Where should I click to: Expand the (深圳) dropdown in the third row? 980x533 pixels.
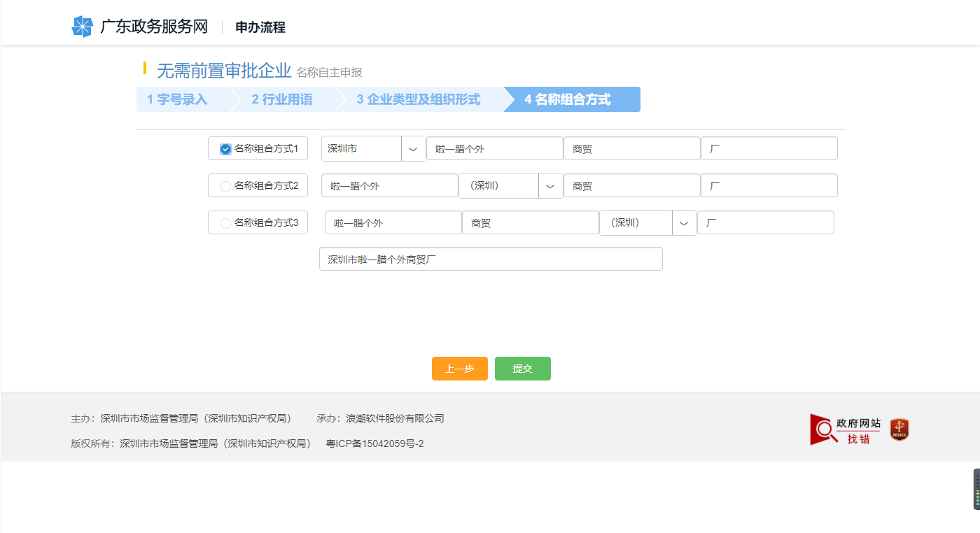pyautogui.click(x=684, y=222)
